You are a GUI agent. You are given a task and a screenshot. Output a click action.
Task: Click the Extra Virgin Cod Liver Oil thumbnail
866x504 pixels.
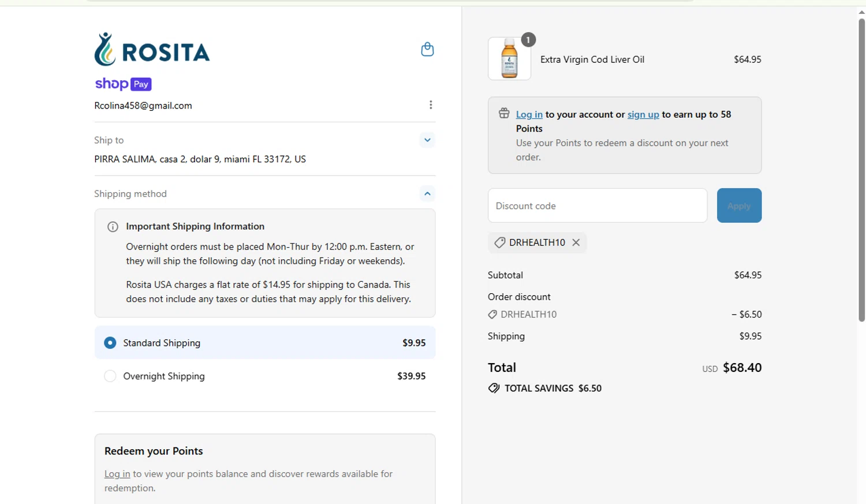[x=509, y=58]
